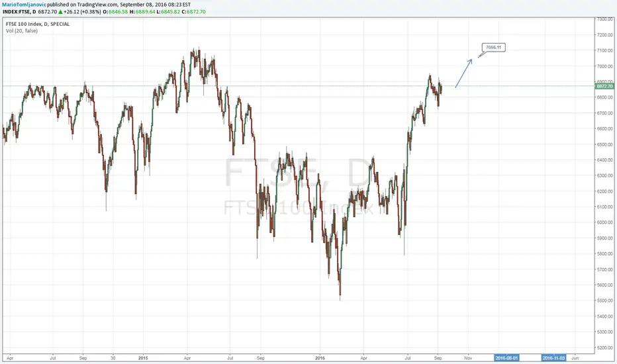Viewport: 617px width, 364px height.
Task: Click the green 6872.70 current price tag
Action: (605, 86)
